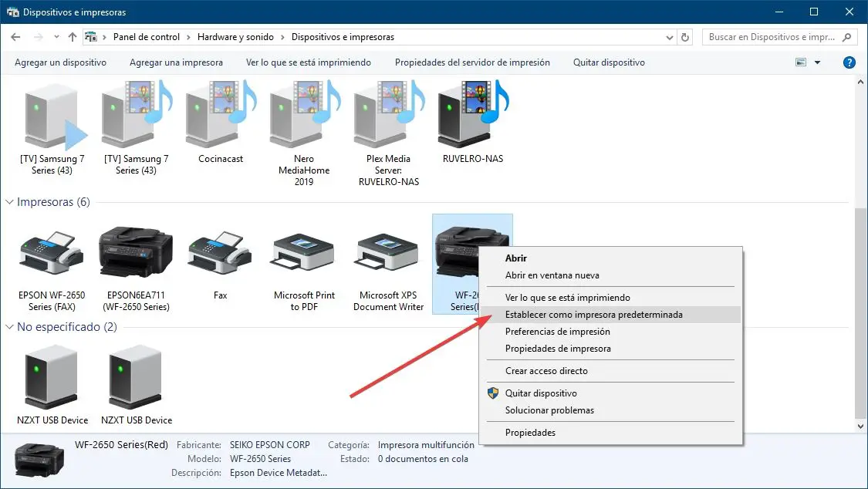Click the Impresora multifunción category value
Screen dimensions: 868x489
[426, 445]
